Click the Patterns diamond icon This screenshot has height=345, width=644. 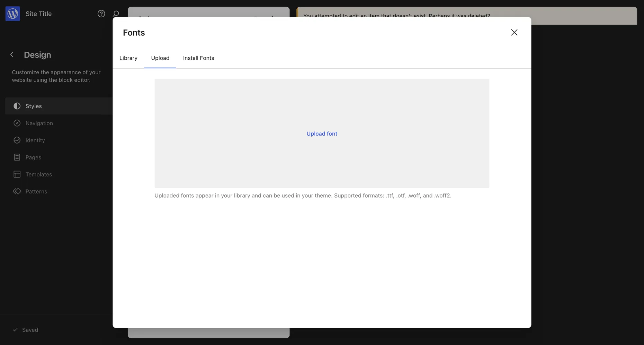[x=17, y=191]
